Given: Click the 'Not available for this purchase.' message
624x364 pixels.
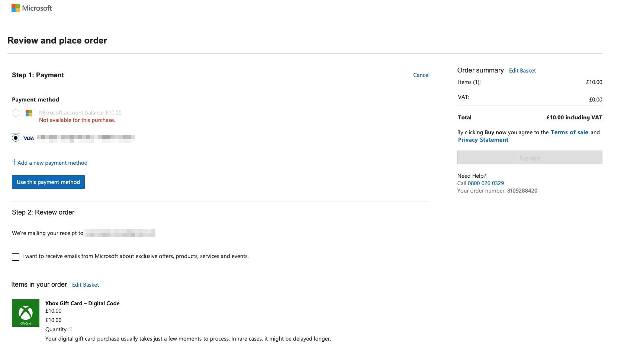Looking at the screenshot, I should coord(77,120).
